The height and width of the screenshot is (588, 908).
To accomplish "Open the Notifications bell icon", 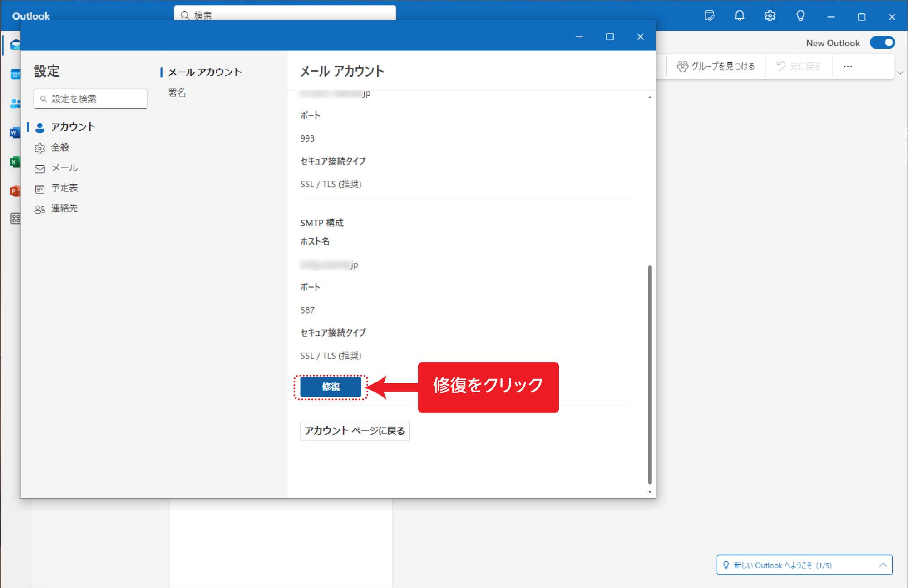I will pyautogui.click(x=739, y=16).
